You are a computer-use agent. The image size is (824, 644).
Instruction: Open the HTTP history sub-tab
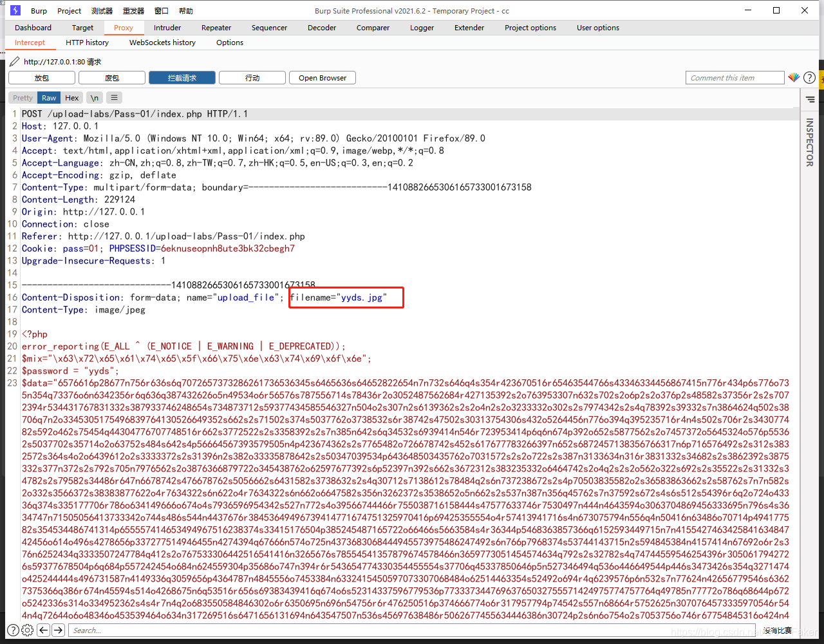tap(87, 43)
